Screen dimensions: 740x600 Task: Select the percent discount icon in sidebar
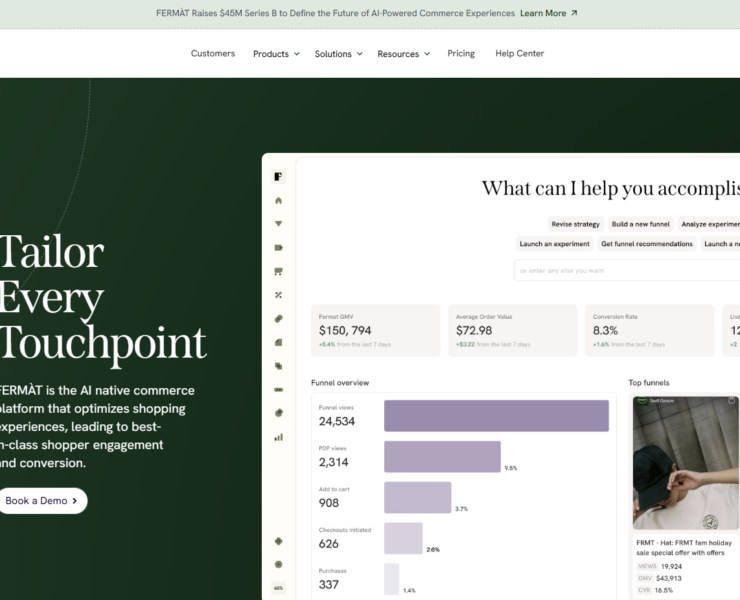pyautogui.click(x=278, y=295)
